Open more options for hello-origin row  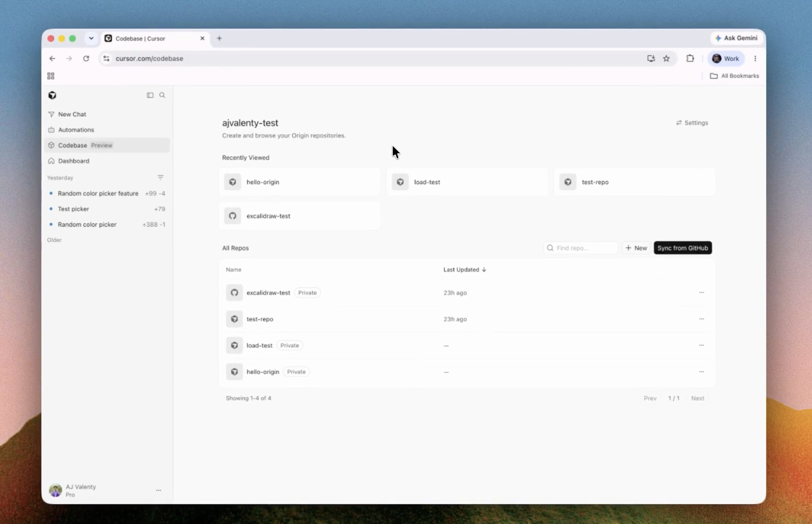701,372
